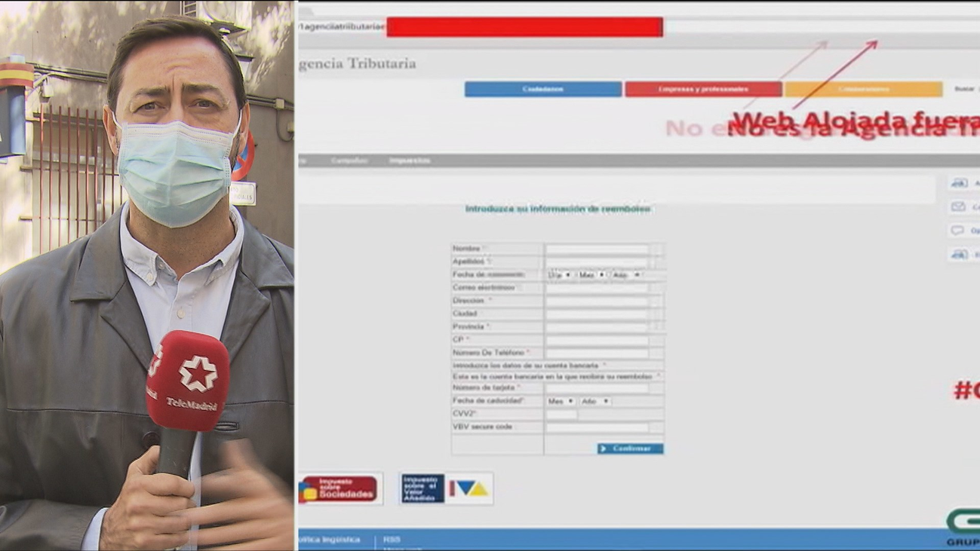The width and height of the screenshot is (980, 551).
Task: Switch to the blue Ciudadanos tab
Action: pyautogui.click(x=543, y=90)
